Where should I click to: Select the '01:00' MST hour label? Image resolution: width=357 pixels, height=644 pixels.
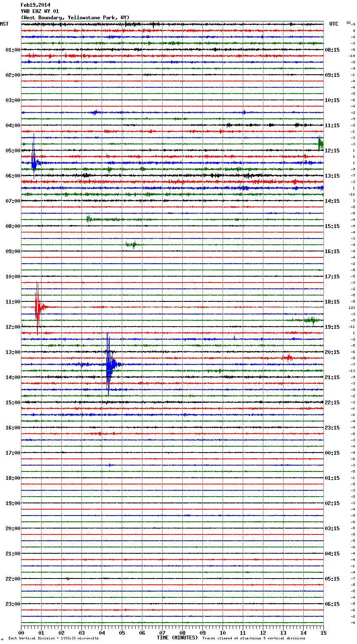click(13, 50)
